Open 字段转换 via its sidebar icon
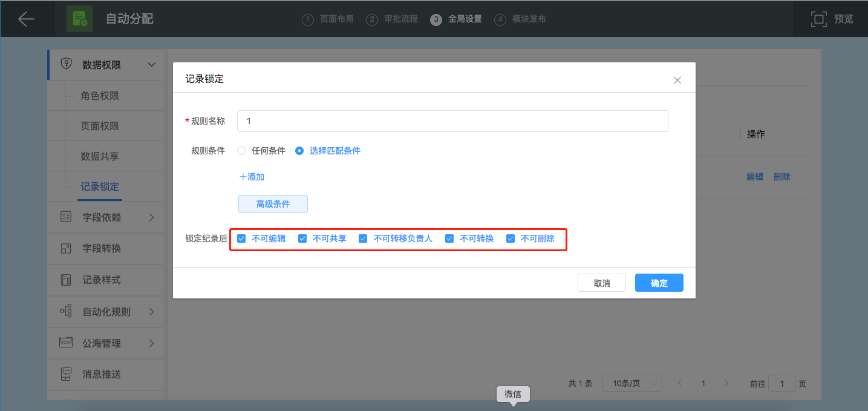The width and height of the screenshot is (868, 411). (x=66, y=248)
